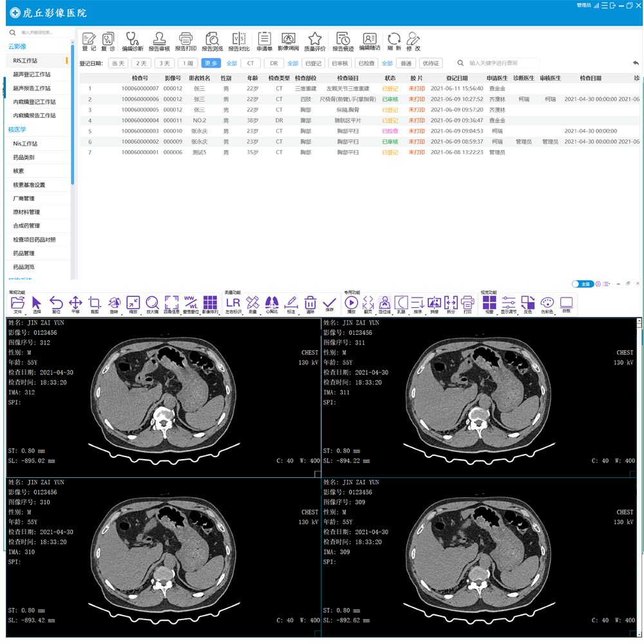Open the 文件 dropdown in viewer toolbar

(x=17, y=304)
